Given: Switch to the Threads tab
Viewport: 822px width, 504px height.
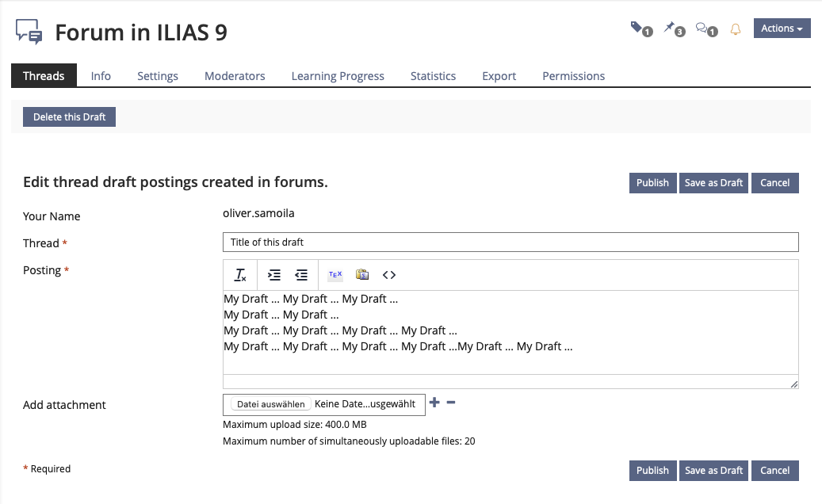Looking at the screenshot, I should click(44, 76).
